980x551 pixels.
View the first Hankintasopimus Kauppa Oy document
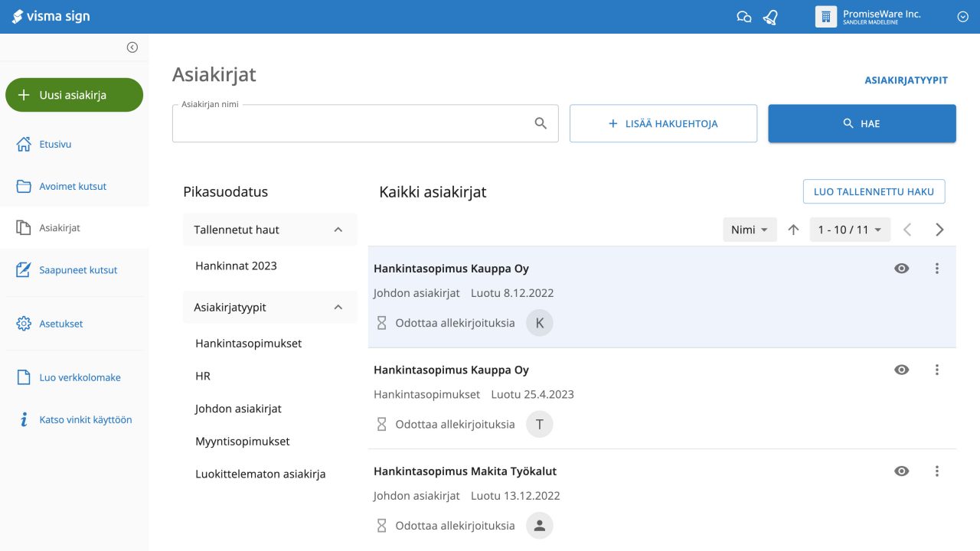pos(902,269)
